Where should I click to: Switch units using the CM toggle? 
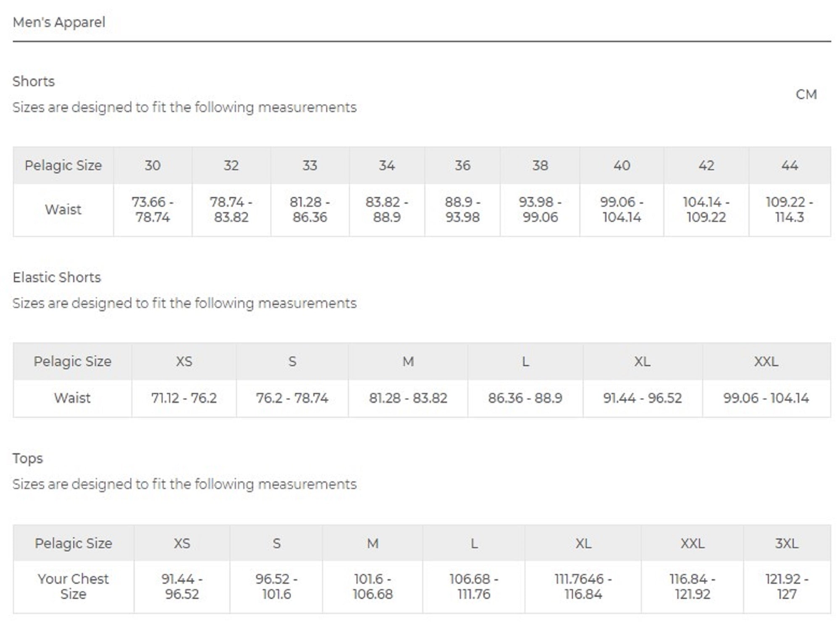[x=806, y=95]
